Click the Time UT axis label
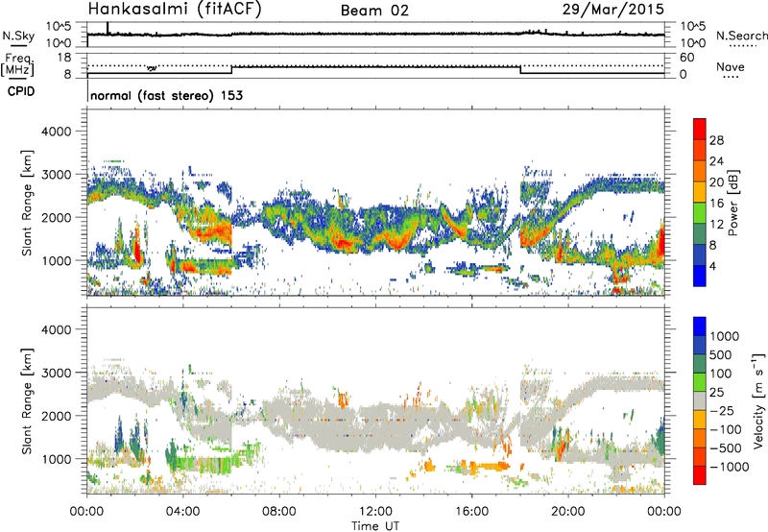 click(x=375, y=526)
